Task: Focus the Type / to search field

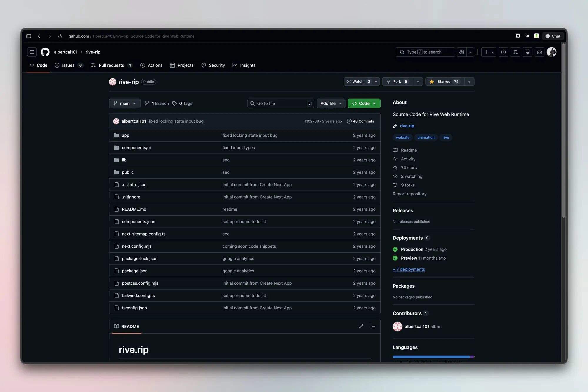Action: point(425,52)
